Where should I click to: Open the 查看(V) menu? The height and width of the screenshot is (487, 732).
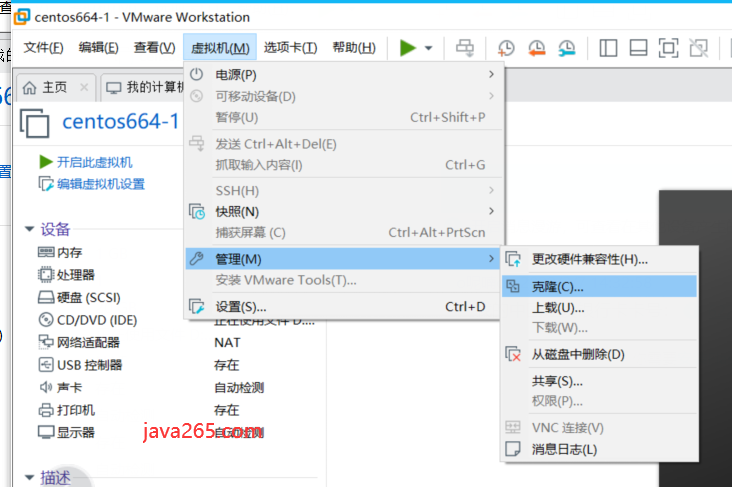pos(154,48)
